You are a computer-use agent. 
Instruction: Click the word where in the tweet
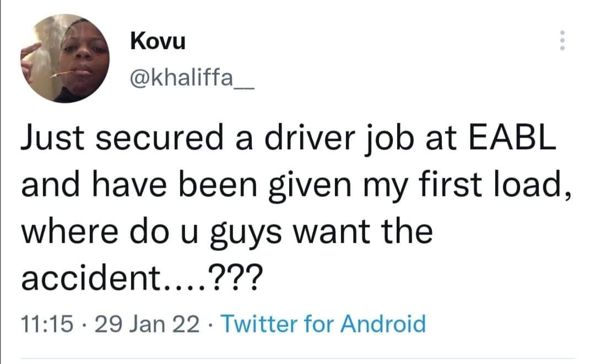[70, 231]
